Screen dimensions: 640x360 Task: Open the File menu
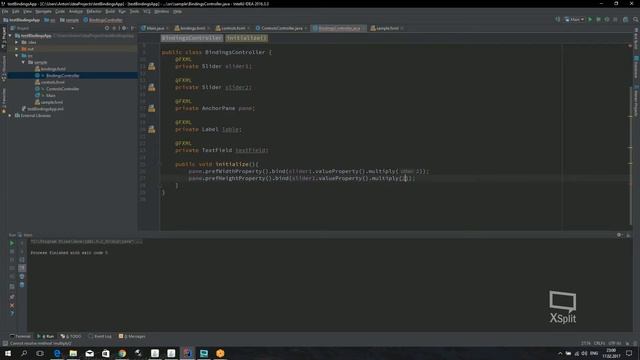[x=5, y=11]
